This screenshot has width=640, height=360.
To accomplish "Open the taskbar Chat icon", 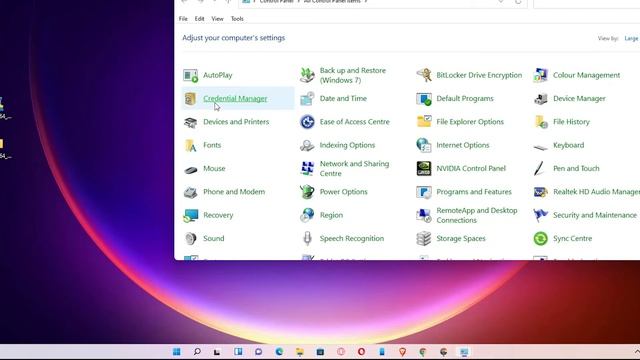I will coord(259,352).
